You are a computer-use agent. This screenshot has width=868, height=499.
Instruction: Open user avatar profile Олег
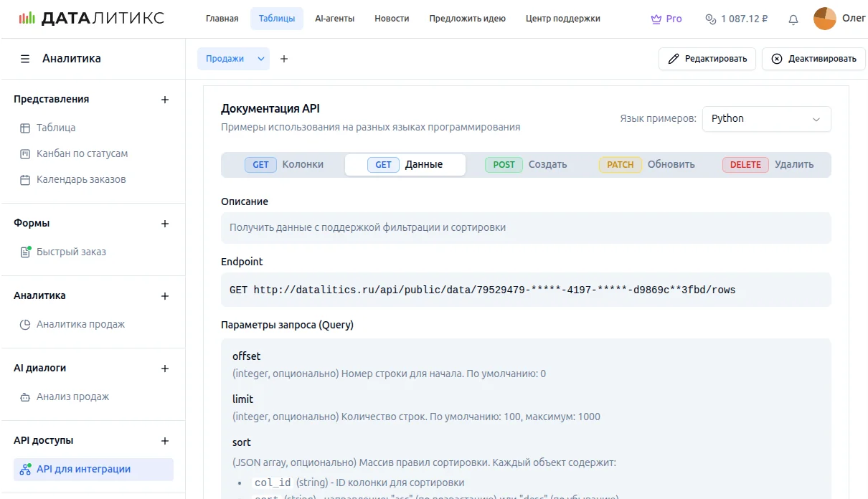pyautogui.click(x=825, y=19)
